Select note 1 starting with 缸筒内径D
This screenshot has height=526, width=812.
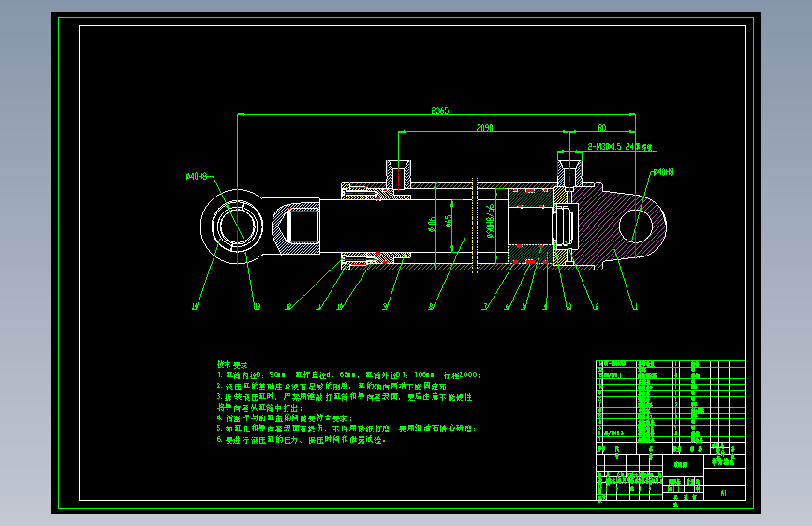tap(349, 374)
